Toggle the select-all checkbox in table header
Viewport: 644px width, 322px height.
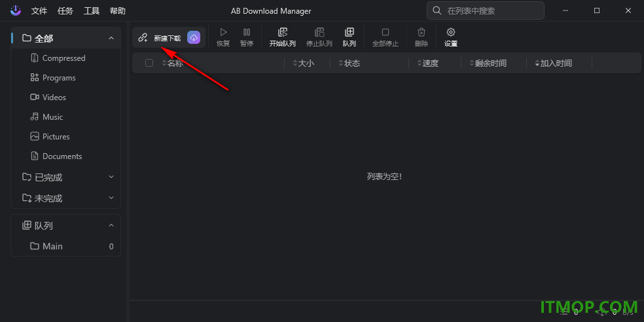[x=149, y=63]
